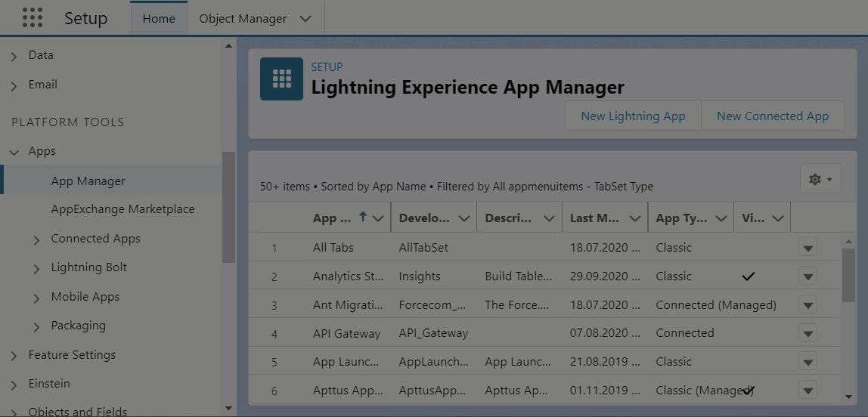The width and height of the screenshot is (868, 417).
Task: Open row actions arrow for API Gateway
Action: tap(808, 333)
